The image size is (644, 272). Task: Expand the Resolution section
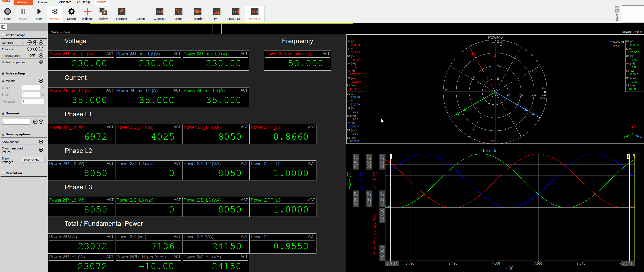tap(3, 173)
